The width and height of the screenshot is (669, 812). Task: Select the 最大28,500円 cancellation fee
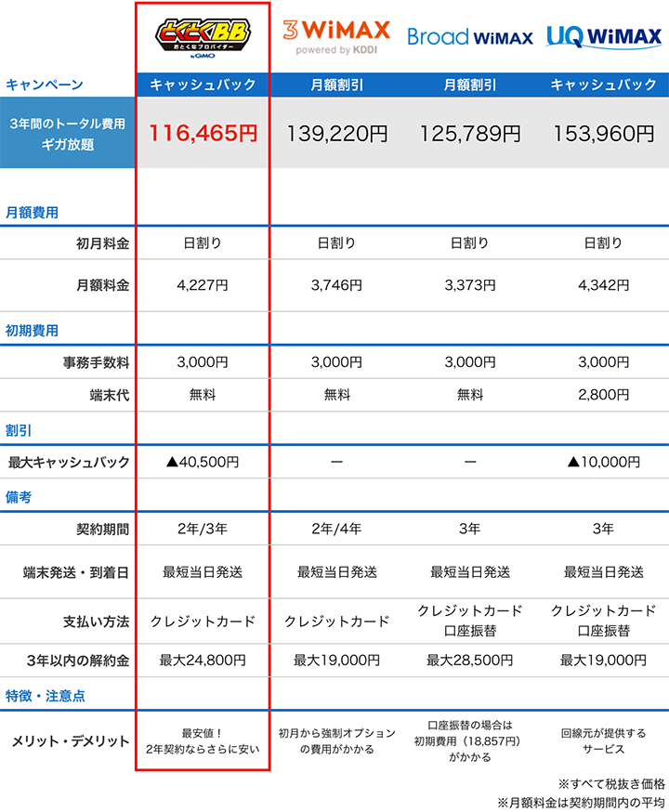point(469,661)
